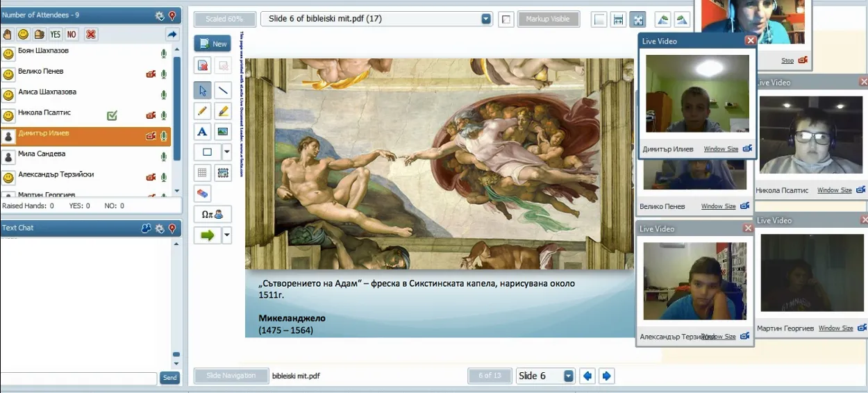Image resolution: width=868 pixels, height=393 pixels.
Task: Go to the next slide arrow
Action: [606, 376]
